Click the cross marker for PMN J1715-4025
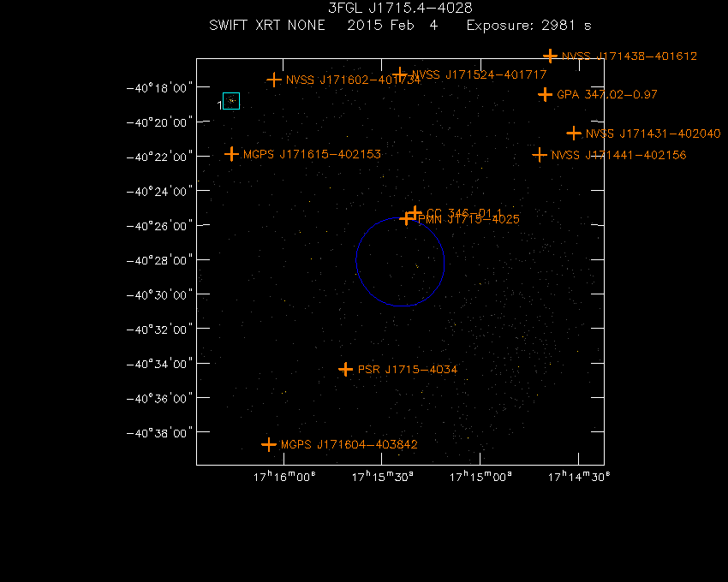Viewport: 728px width, 582px height. pos(406,218)
